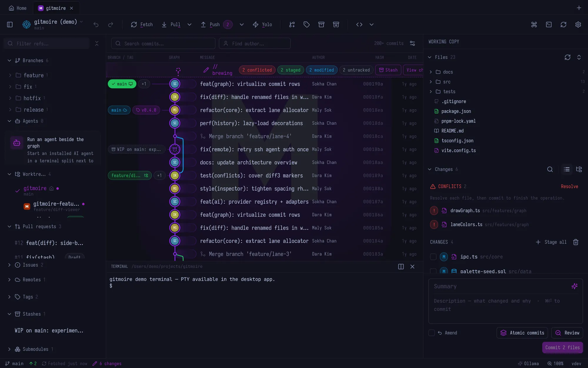Click the stash archive icon in toolbar
The height and width of the screenshot is (368, 588).
321,24
